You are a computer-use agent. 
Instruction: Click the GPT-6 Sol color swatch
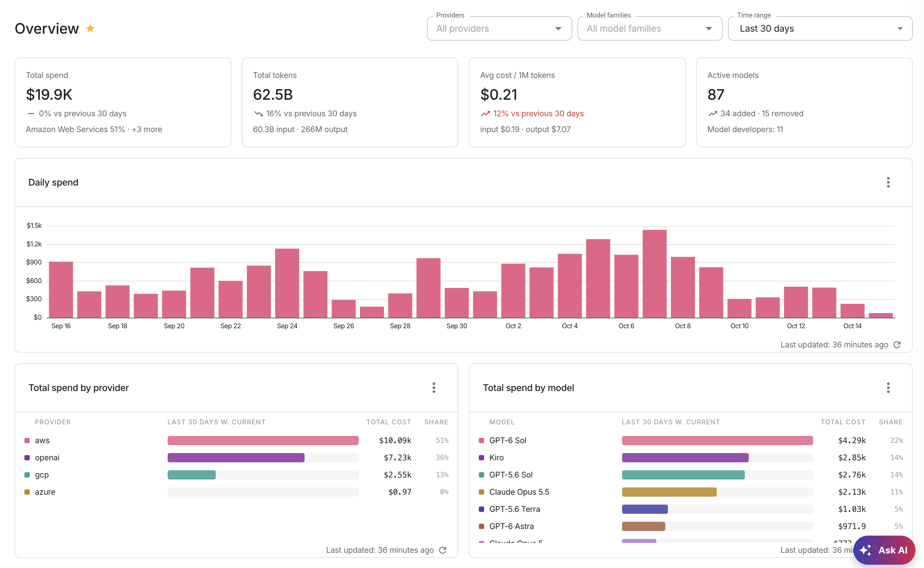point(481,440)
